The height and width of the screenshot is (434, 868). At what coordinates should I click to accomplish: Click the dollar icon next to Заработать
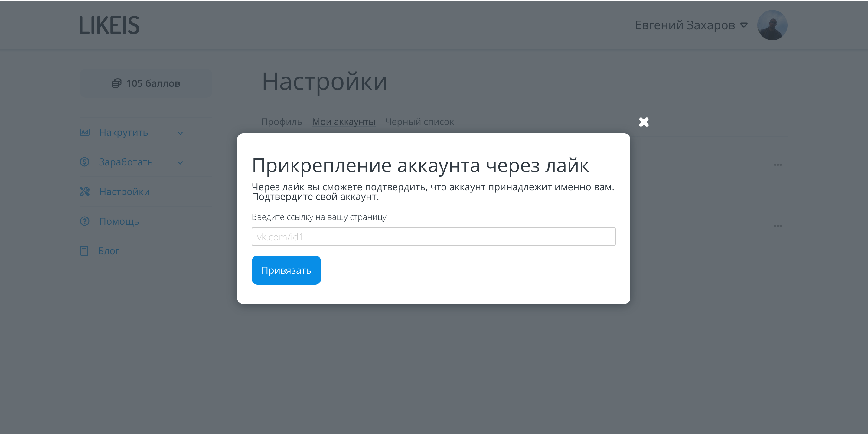point(85,162)
